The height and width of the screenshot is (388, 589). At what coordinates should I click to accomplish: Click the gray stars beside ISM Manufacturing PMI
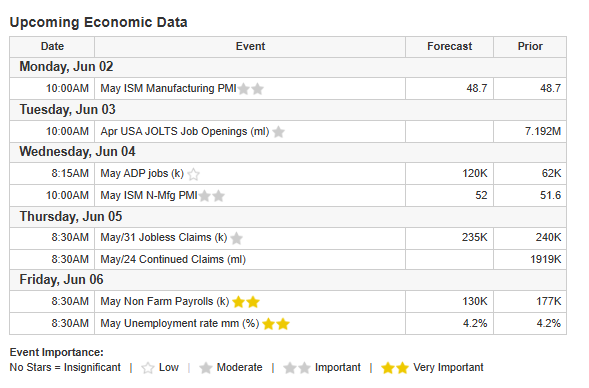coord(251,89)
